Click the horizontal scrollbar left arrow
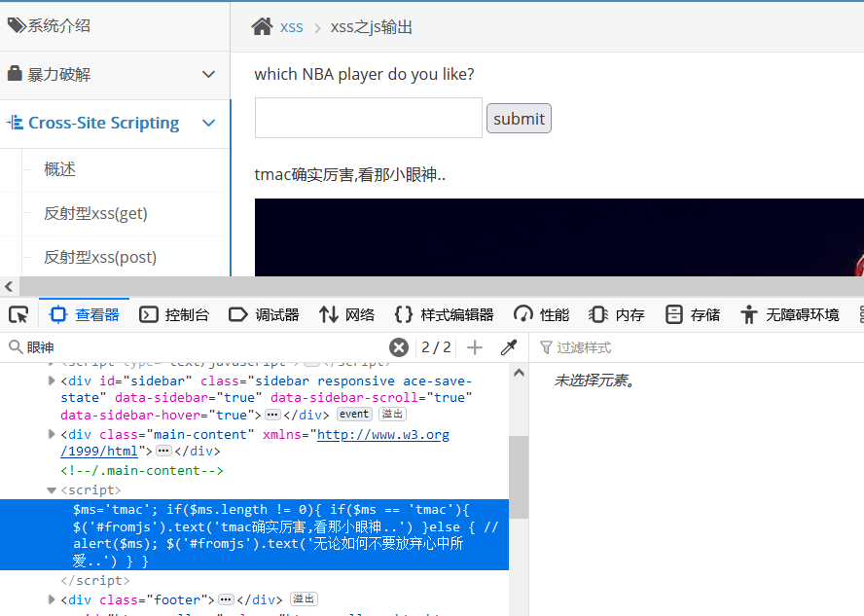This screenshot has width=864, height=616. (x=9, y=286)
